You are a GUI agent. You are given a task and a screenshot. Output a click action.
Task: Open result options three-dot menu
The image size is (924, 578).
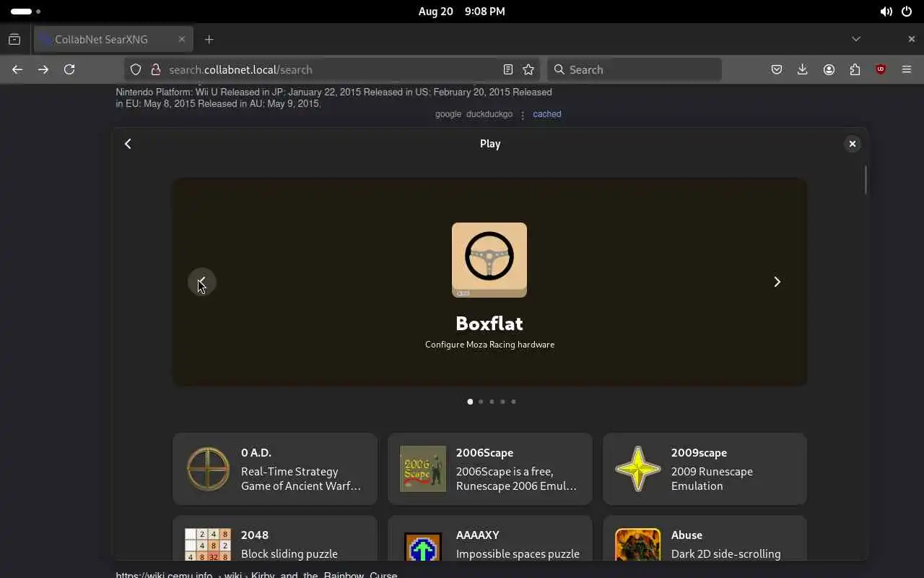[x=523, y=115]
